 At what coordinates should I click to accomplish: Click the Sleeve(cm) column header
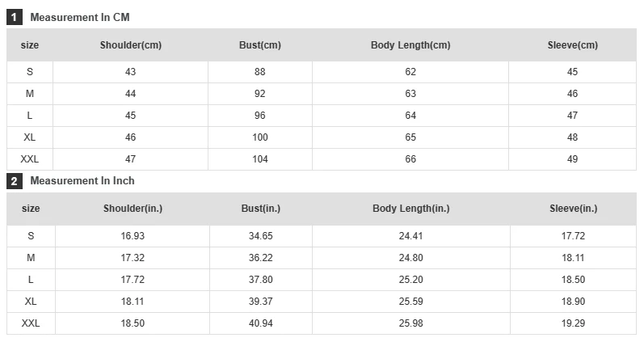coord(573,45)
